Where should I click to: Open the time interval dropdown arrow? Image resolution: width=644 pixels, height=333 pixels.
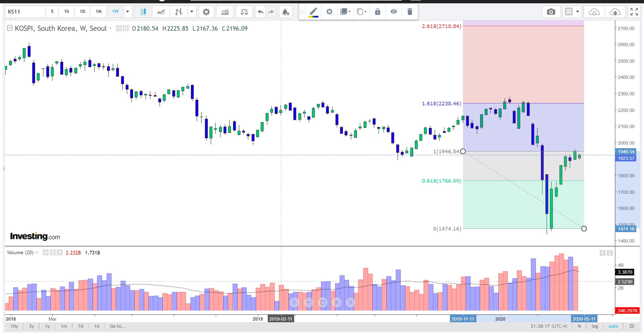pyautogui.click(x=128, y=12)
